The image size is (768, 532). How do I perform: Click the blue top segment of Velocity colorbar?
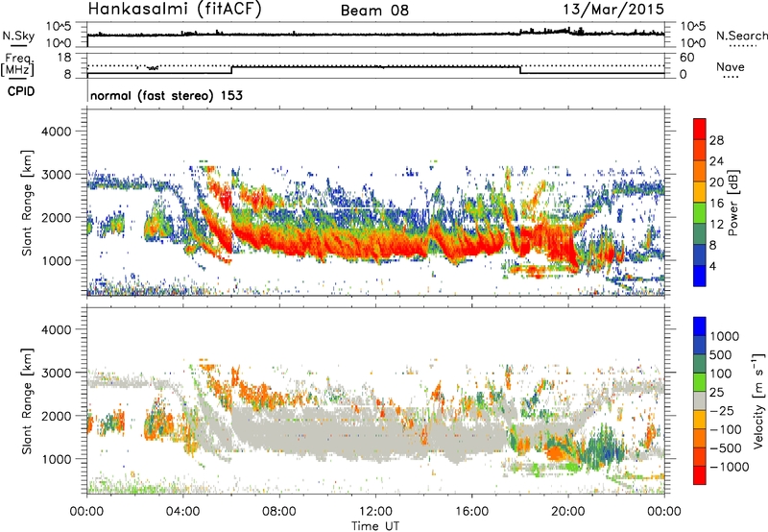(700, 326)
